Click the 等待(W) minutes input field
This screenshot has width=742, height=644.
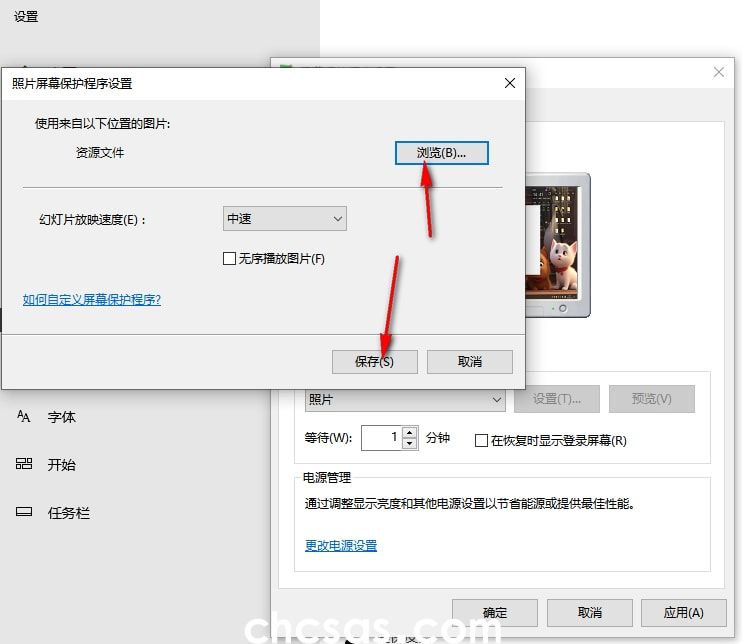coord(381,438)
